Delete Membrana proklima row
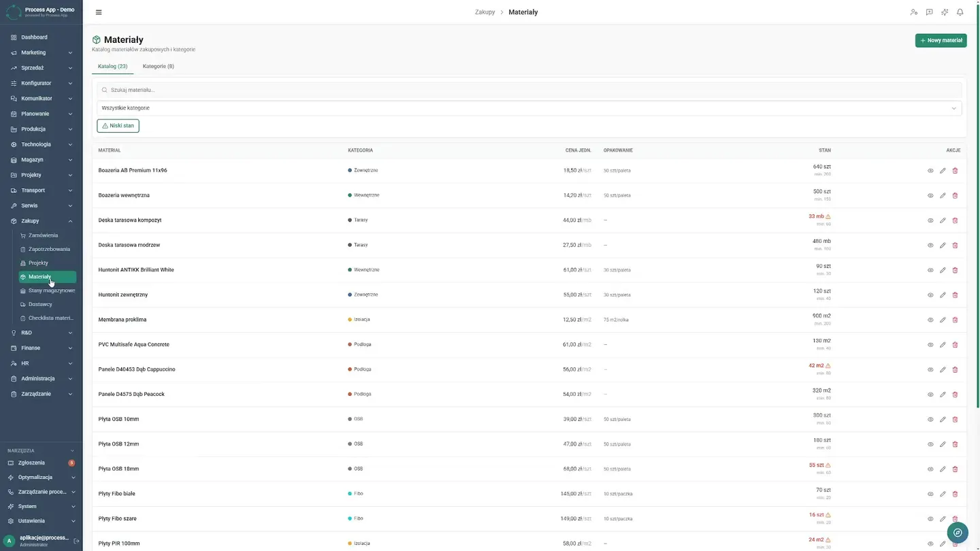Viewport: 980px width, 551px height. click(x=955, y=320)
